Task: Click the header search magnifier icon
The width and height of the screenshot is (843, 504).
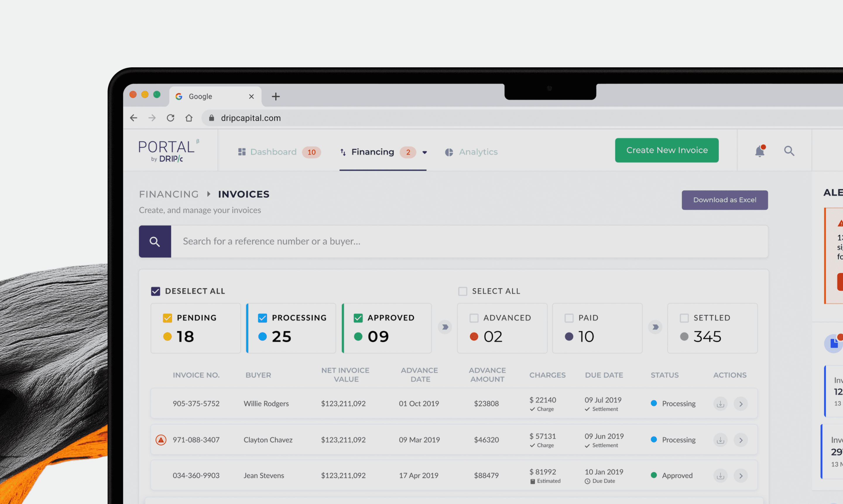Action: click(789, 151)
